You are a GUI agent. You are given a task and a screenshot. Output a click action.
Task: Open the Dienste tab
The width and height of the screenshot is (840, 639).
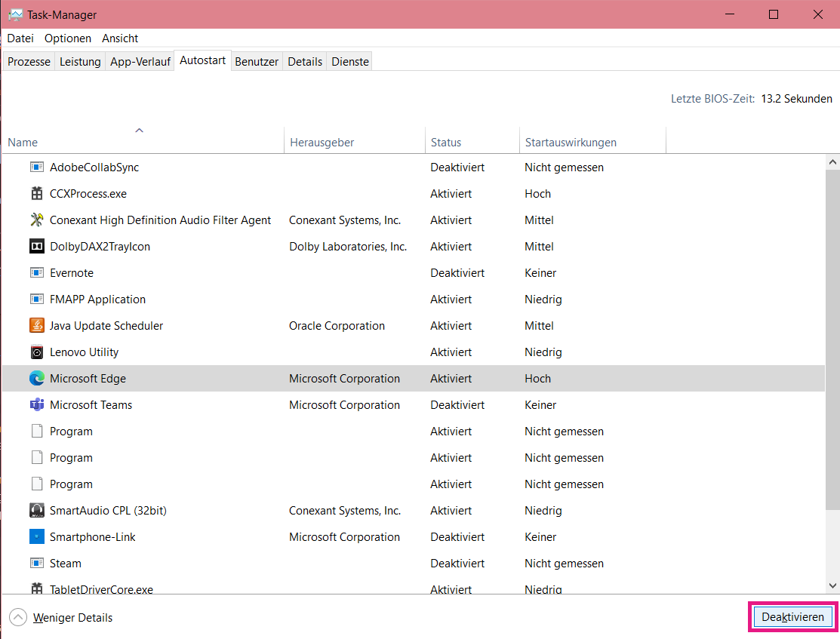[350, 62]
